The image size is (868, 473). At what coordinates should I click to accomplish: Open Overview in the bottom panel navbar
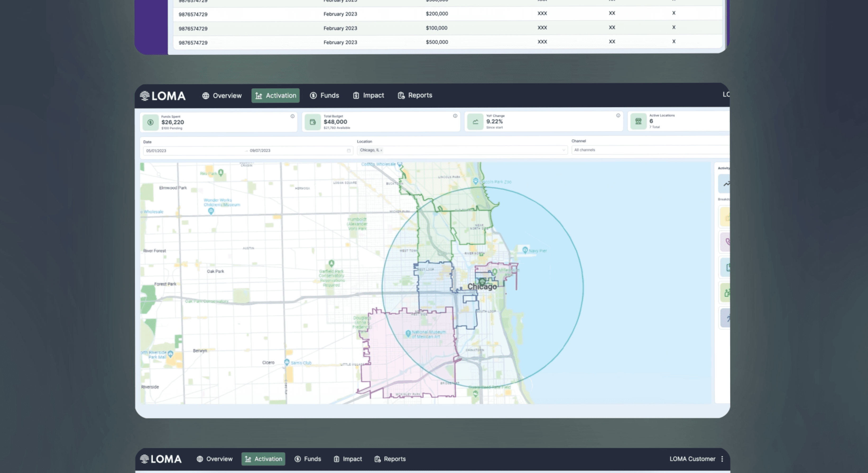pyautogui.click(x=215, y=459)
